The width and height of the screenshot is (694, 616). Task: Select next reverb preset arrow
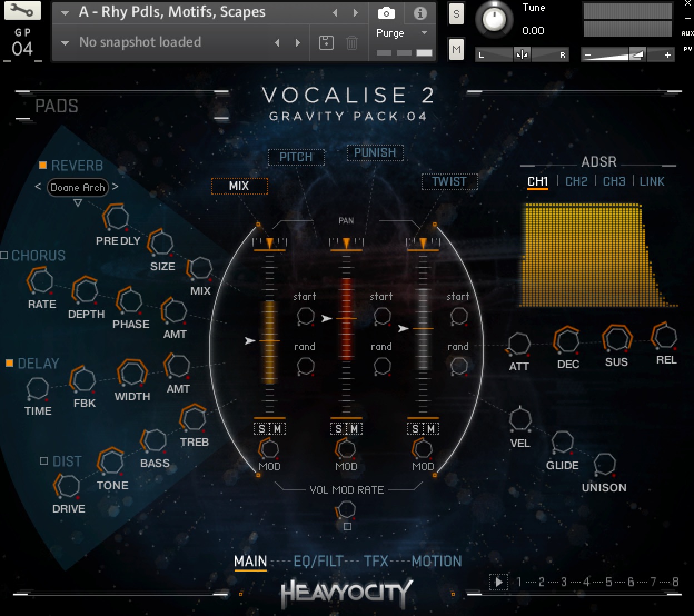(x=115, y=187)
